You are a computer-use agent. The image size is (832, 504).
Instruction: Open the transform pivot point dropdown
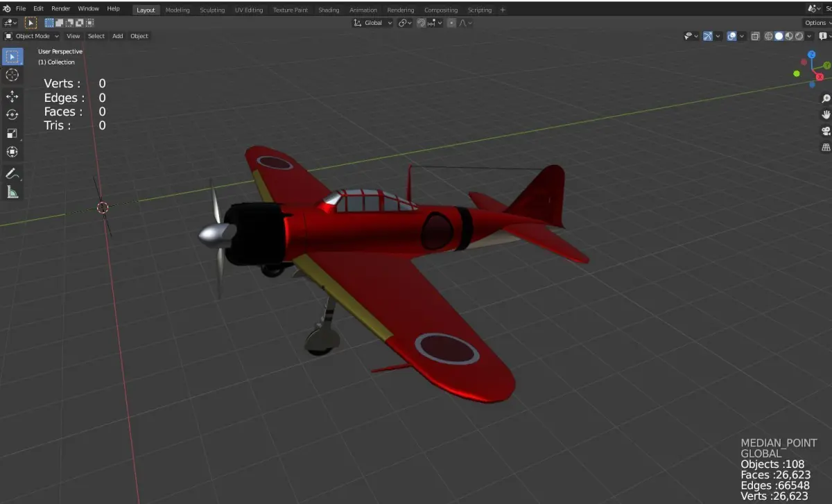tap(405, 23)
